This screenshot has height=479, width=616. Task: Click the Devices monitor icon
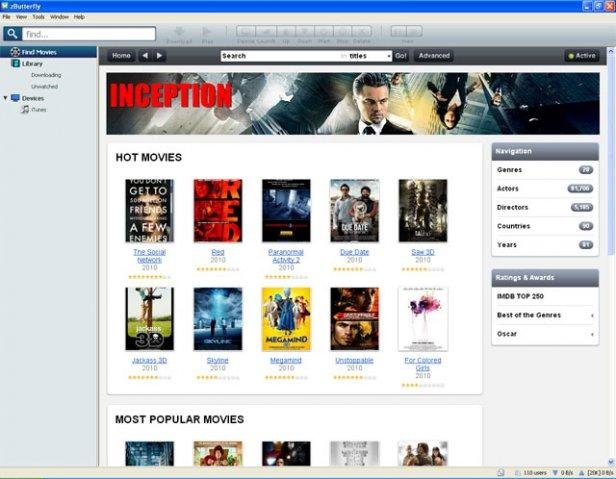coord(15,98)
